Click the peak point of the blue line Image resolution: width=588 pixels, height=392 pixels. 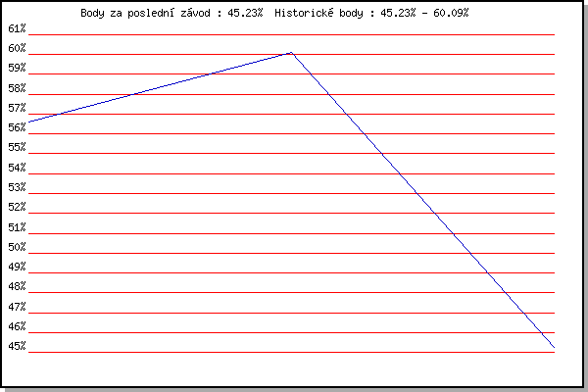pyautogui.click(x=291, y=53)
